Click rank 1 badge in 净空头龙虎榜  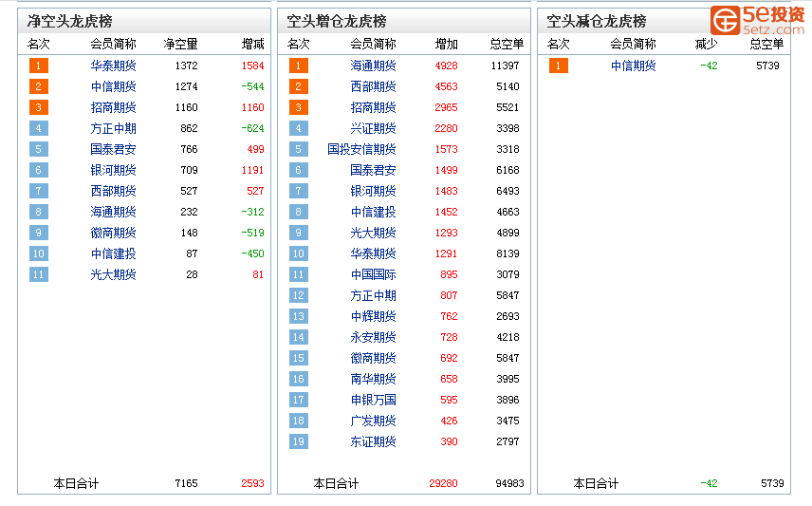[38, 66]
